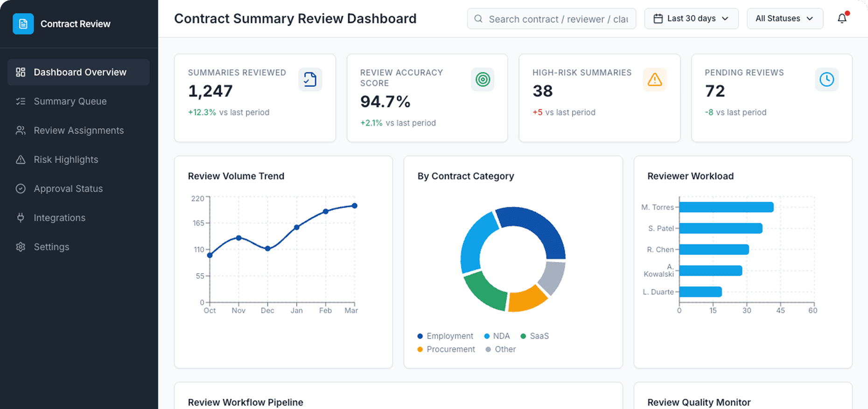The image size is (868, 409).
Task: Navigate to Review Assignments
Action: [x=78, y=130]
